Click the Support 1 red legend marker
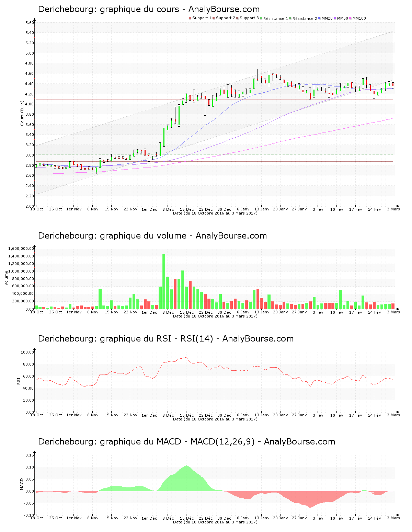 tap(190, 18)
